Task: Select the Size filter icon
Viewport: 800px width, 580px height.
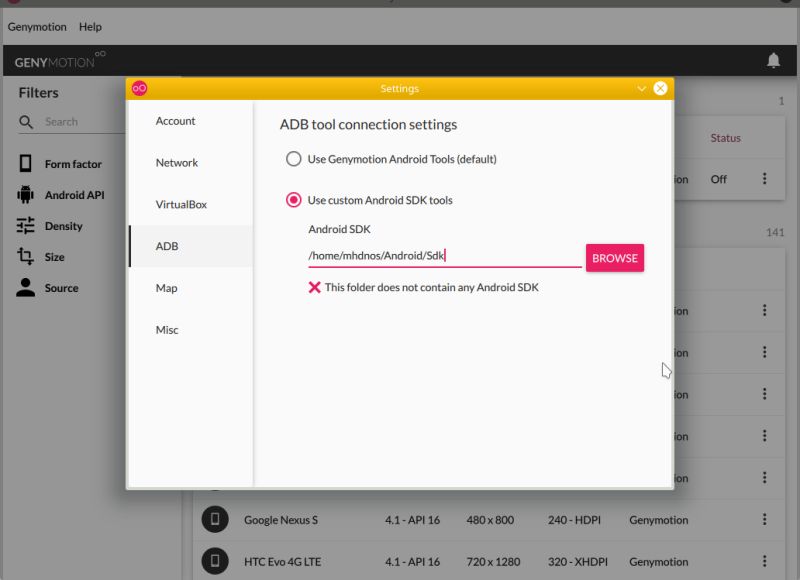Action: [26, 257]
